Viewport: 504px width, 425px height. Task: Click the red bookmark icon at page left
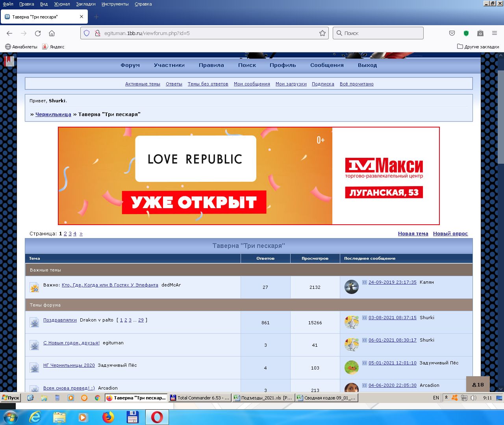coord(9,61)
